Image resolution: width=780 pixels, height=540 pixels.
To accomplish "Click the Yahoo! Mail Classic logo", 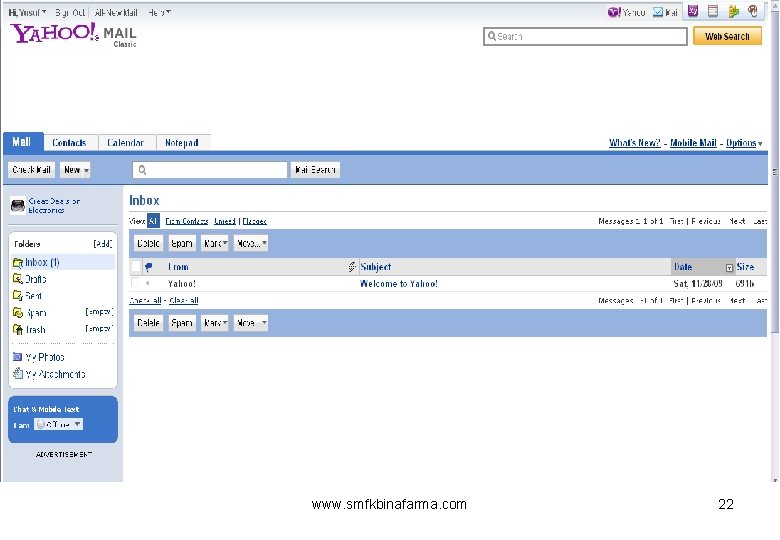I will pos(74,34).
